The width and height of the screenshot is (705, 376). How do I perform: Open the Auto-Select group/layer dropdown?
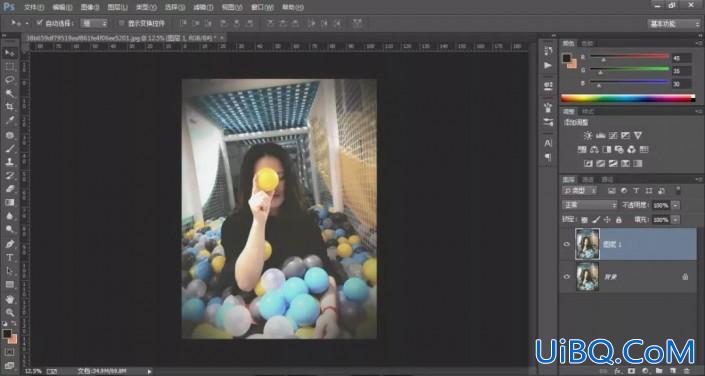94,23
